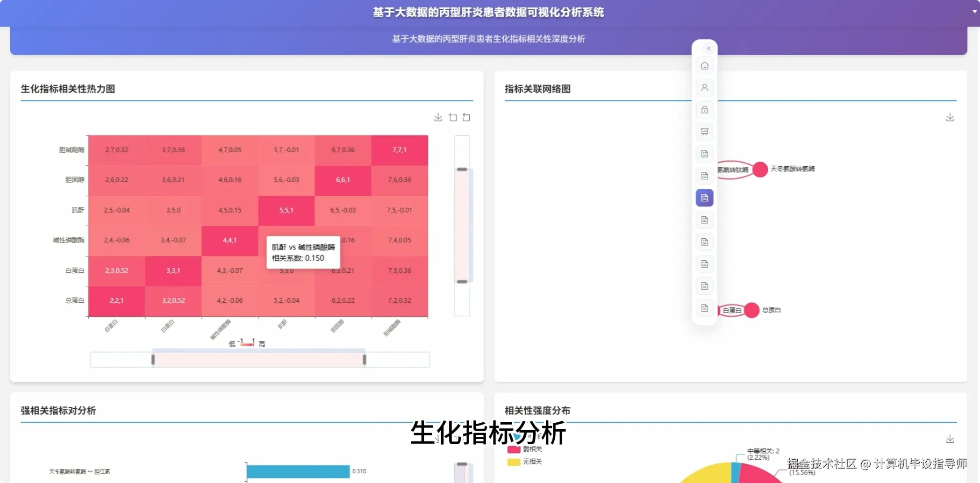Click the 强相关指标对分析 panel title
The height and width of the screenshot is (483, 980).
tap(58, 411)
